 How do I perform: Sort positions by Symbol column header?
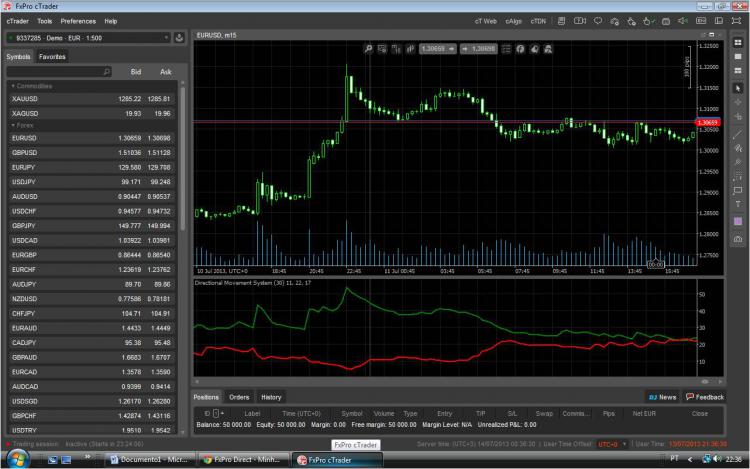click(352, 414)
